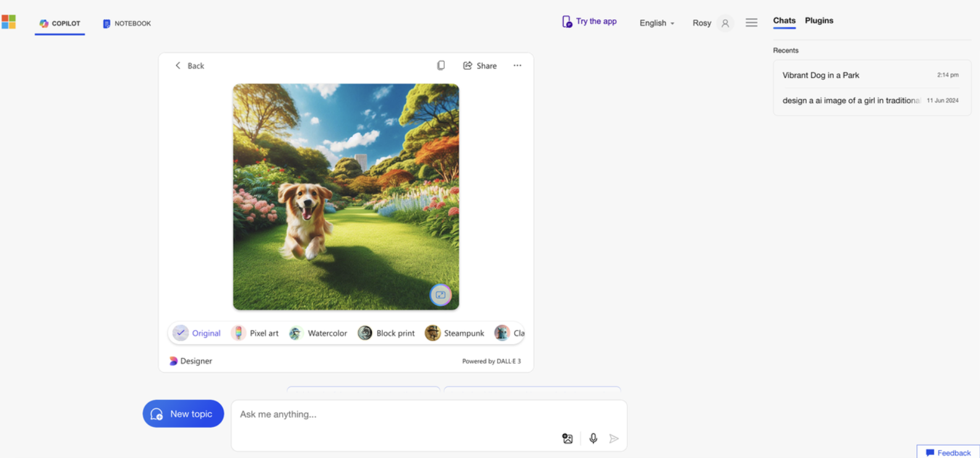Click the Rosy account name
The image size is (980, 458).
tap(702, 23)
